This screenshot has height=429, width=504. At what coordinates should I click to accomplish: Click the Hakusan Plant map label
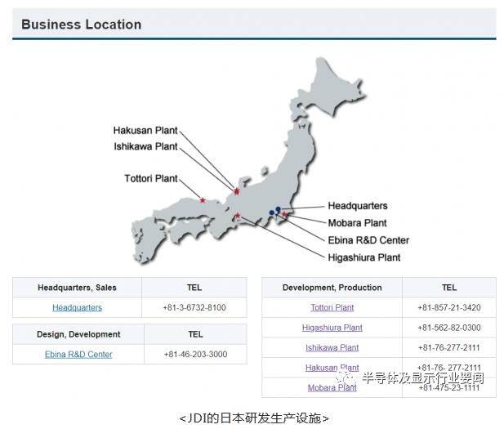[145, 130]
